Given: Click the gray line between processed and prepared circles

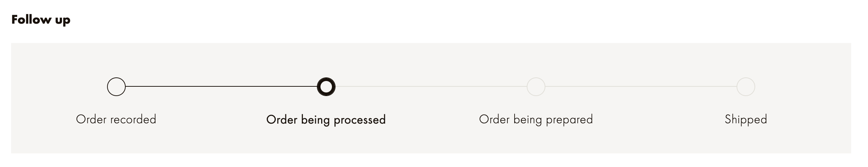Looking at the screenshot, I should pyautogui.click(x=431, y=86).
